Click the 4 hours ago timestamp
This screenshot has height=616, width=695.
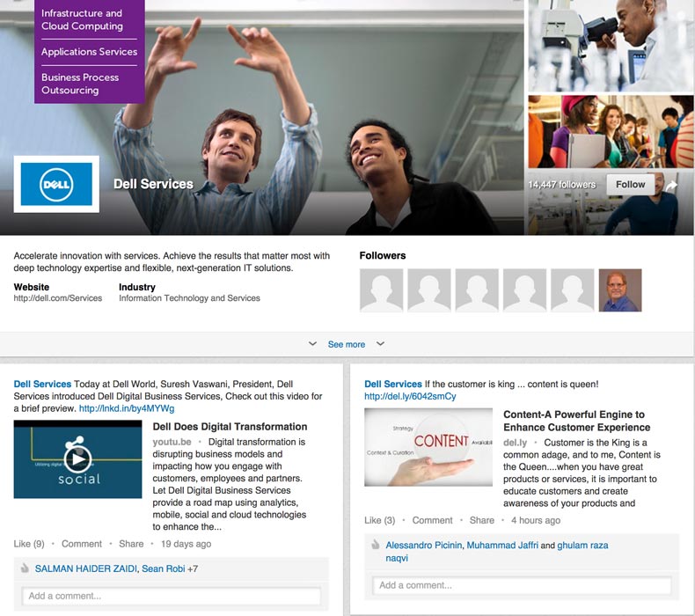point(536,520)
